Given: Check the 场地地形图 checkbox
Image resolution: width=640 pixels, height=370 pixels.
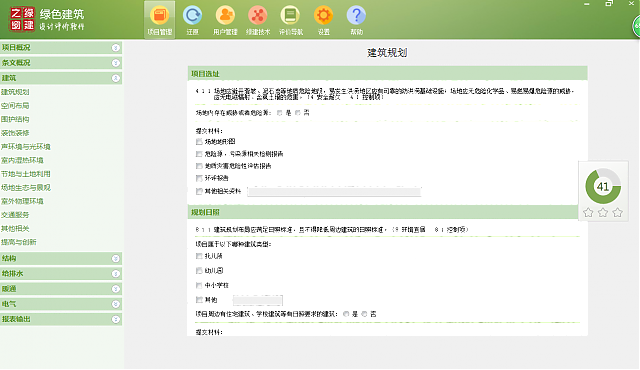Looking at the screenshot, I should [x=199, y=142].
